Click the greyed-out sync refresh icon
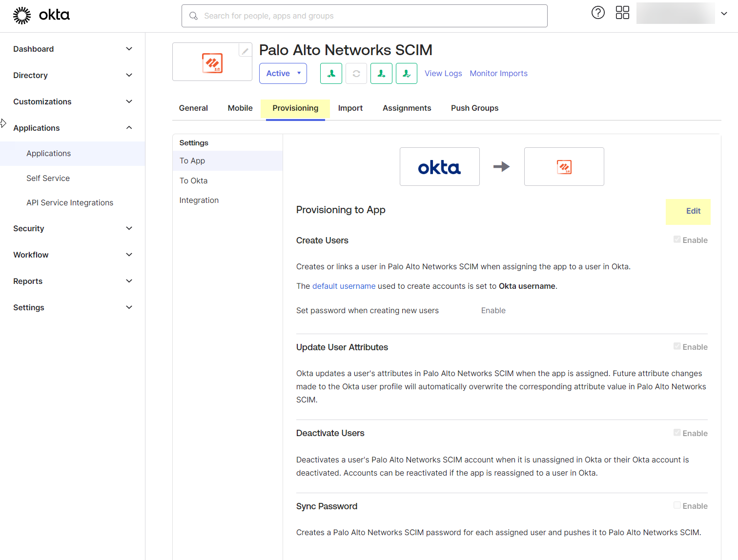Image resolution: width=738 pixels, height=560 pixels. pos(356,74)
